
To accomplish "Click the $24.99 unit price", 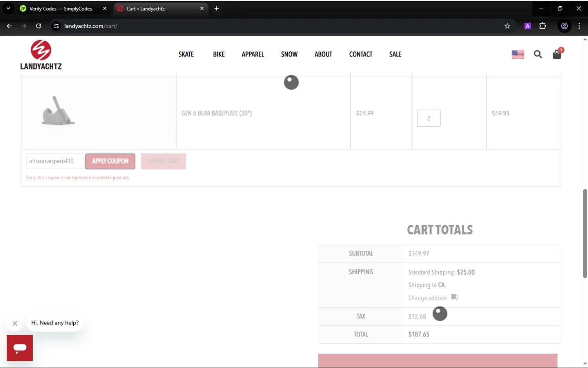I will [x=365, y=113].
